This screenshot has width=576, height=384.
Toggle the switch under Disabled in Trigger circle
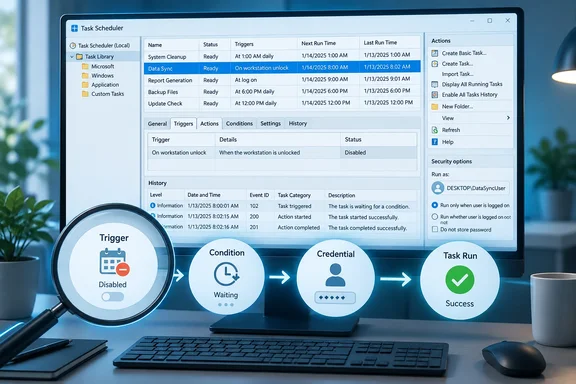point(112,297)
